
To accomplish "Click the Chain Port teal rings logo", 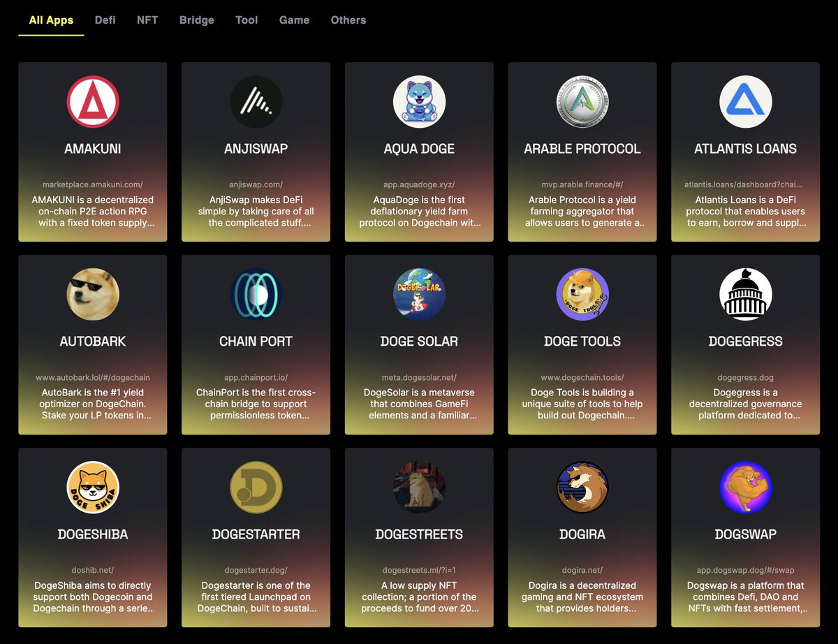I will click(x=256, y=295).
